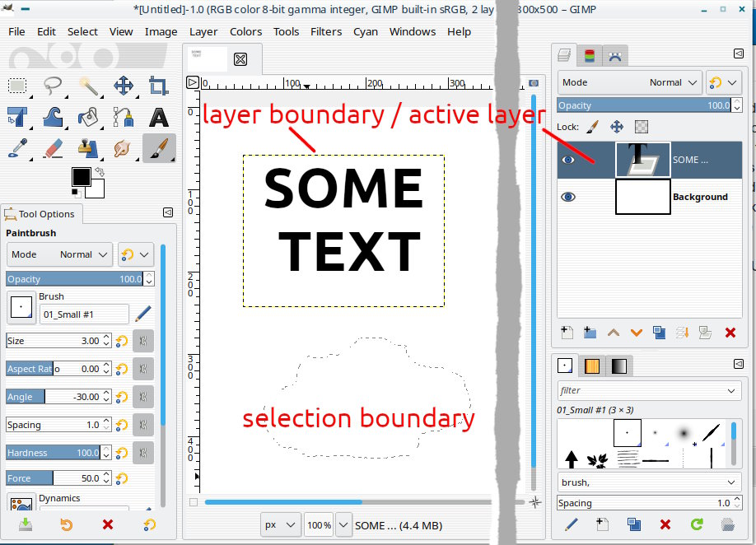Select the Free Select lasso tool
This screenshot has width=756, height=545.
[x=54, y=86]
